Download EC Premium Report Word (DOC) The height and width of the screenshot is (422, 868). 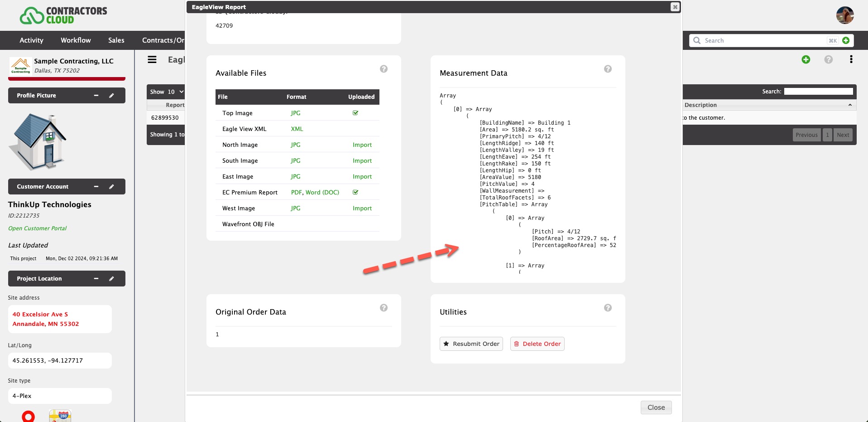click(322, 193)
